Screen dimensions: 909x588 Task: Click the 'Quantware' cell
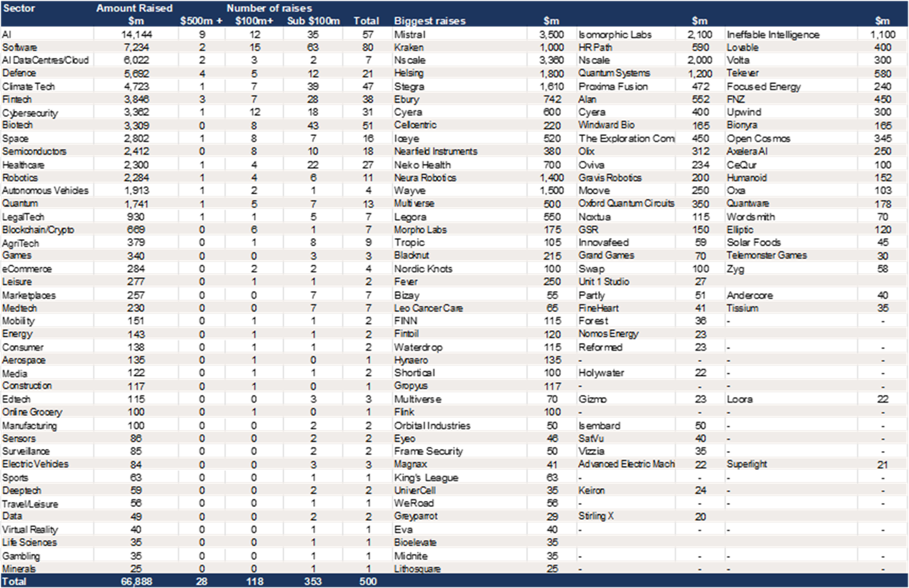point(748,203)
